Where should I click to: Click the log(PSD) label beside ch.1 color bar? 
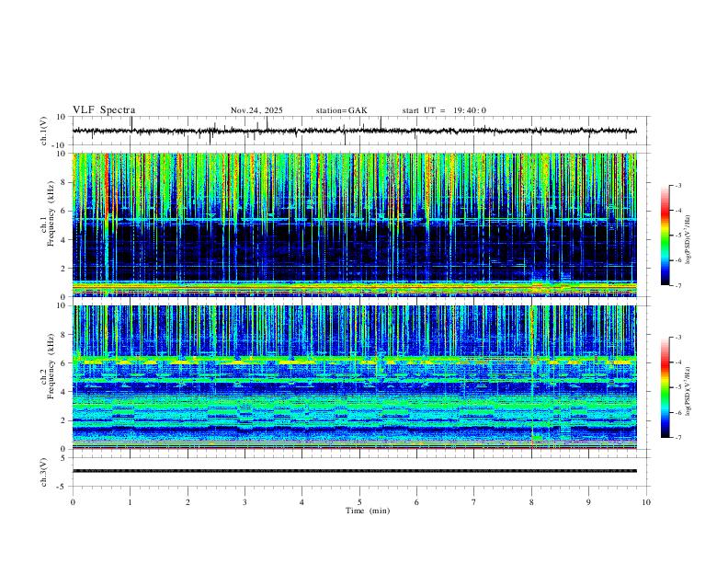click(688, 240)
